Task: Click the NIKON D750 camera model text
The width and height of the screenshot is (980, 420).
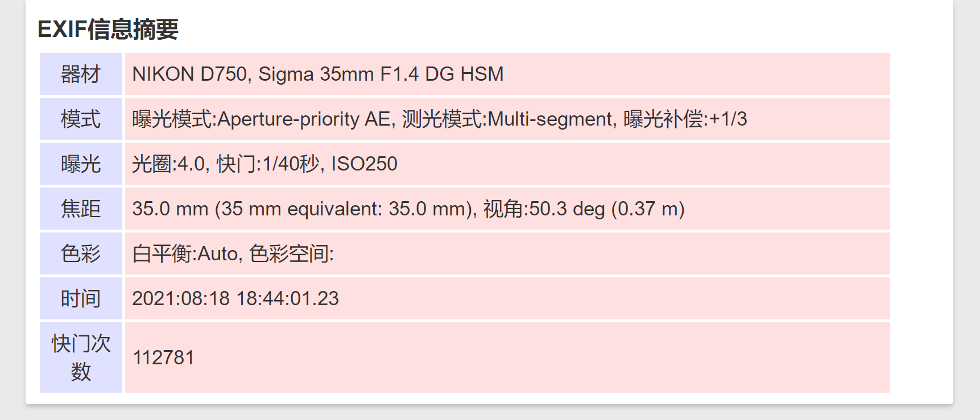Action: [x=189, y=74]
